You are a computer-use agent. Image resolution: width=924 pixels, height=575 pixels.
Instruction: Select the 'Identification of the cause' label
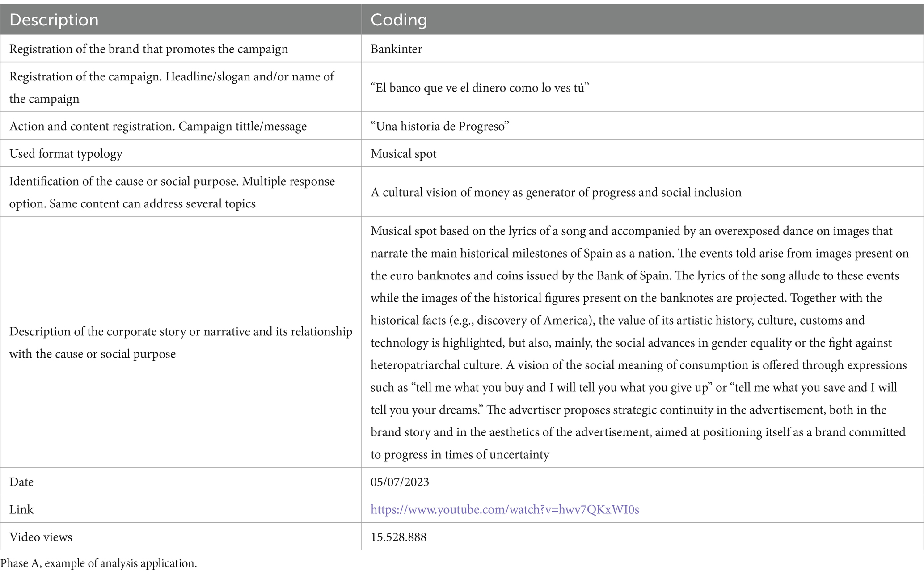click(172, 192)
